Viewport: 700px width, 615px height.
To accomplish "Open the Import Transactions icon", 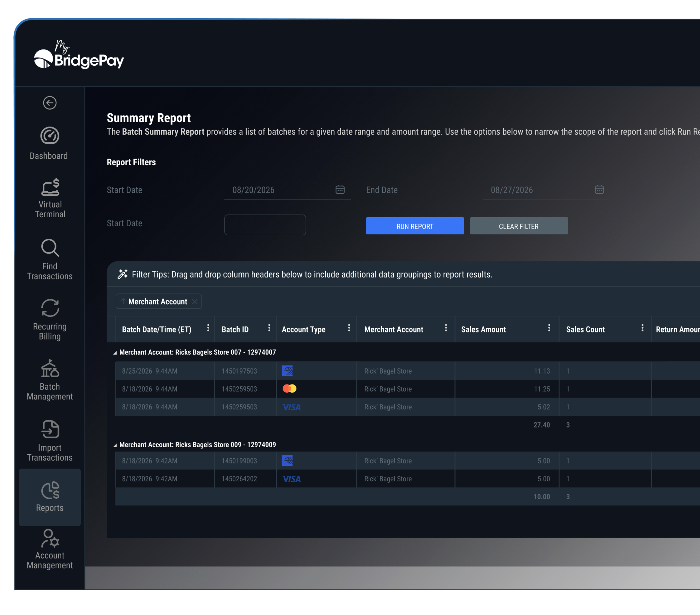I will pyautogui.click(x=50, y=429).
